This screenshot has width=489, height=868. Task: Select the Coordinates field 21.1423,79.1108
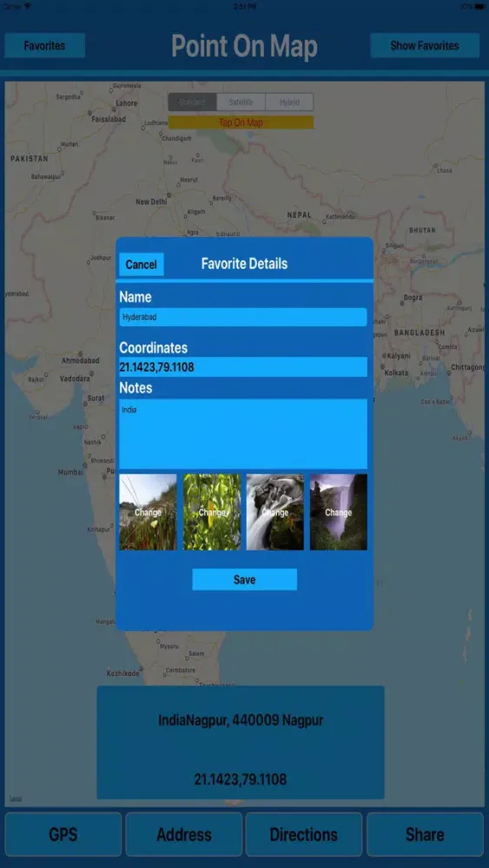[242, 366]
